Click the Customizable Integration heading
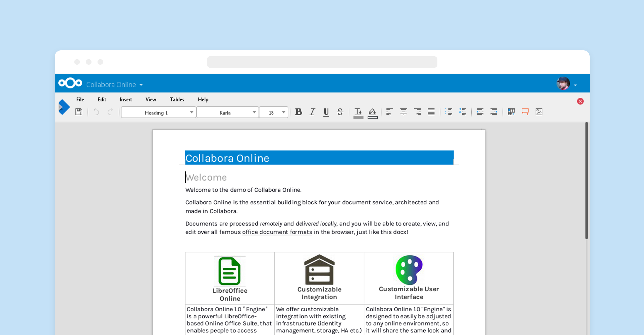Viewport: 644px width, 335px height. 319,293
